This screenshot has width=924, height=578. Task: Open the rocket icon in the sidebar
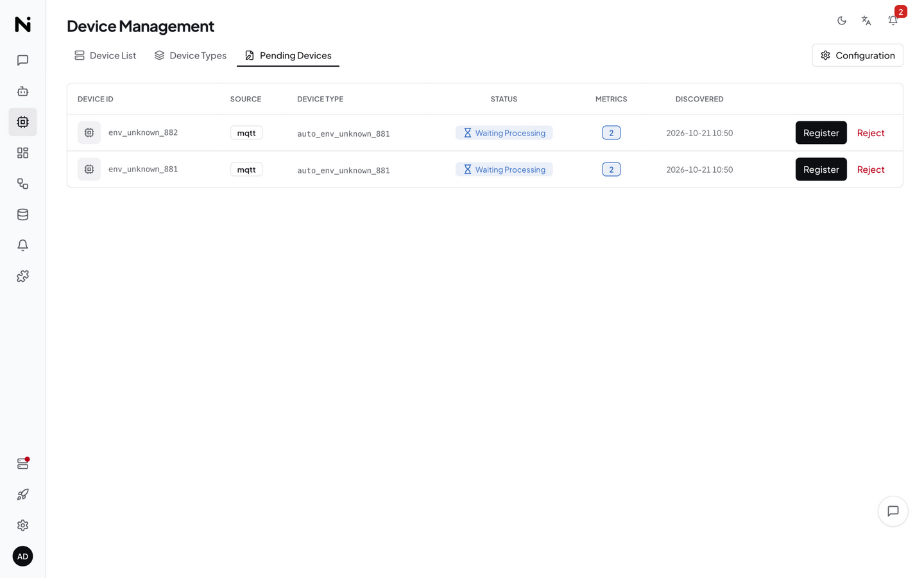pyautogui.click(x=22, y=495)
